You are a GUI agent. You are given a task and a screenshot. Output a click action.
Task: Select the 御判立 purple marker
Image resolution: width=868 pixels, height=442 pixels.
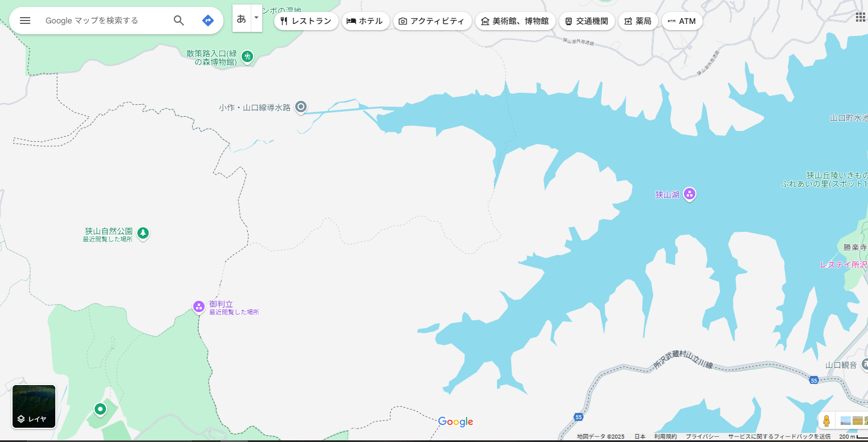tap(198, 306)
